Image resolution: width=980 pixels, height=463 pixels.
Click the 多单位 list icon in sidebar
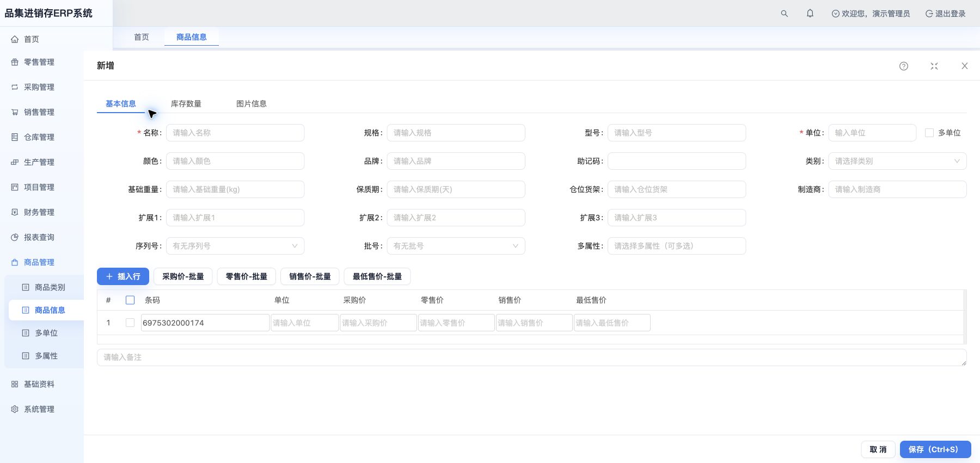pos(26,333)
